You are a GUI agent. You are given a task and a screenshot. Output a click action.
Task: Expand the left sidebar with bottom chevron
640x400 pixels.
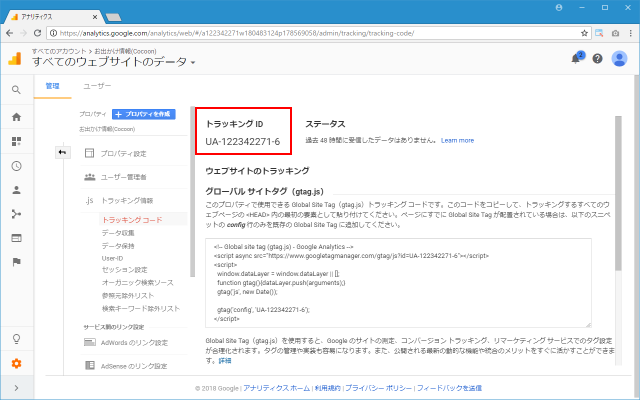click(x=16, y=387)
